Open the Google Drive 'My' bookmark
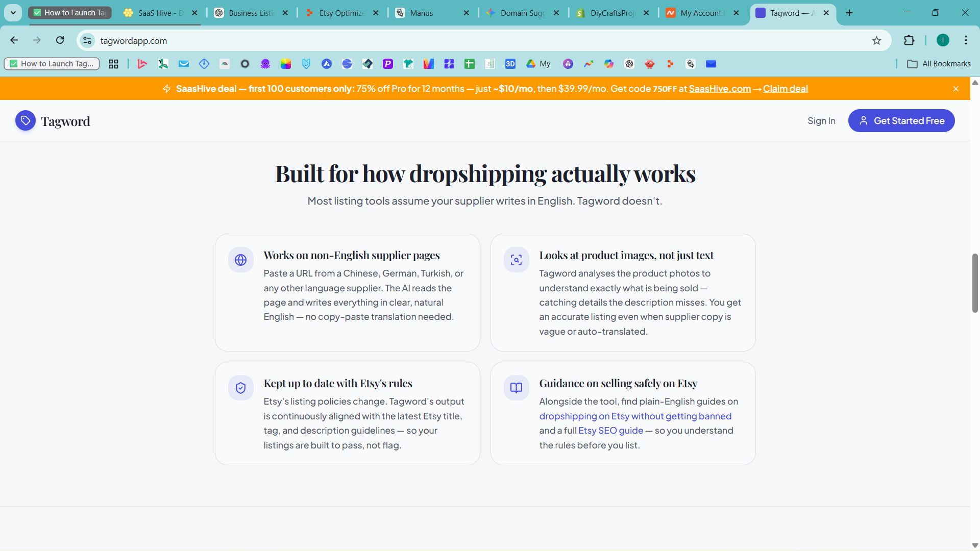The image size is (980, 551). click(x=538, y=64)
